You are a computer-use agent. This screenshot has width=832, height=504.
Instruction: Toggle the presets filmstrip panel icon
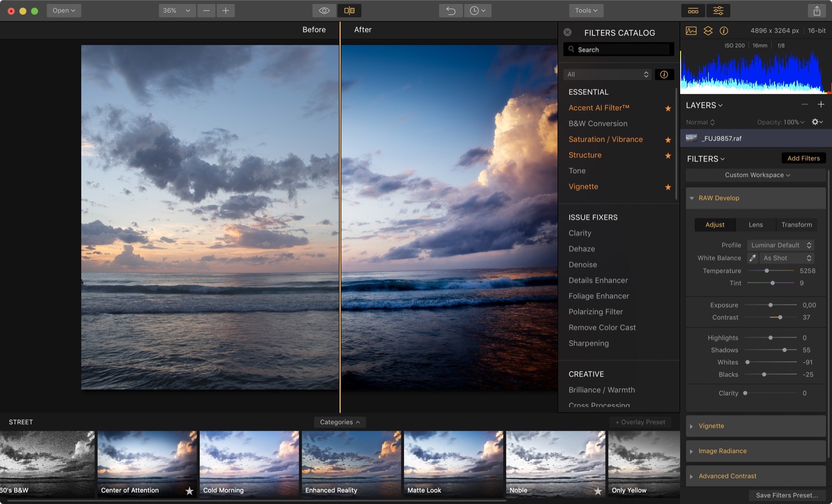[x=693, y=10]
